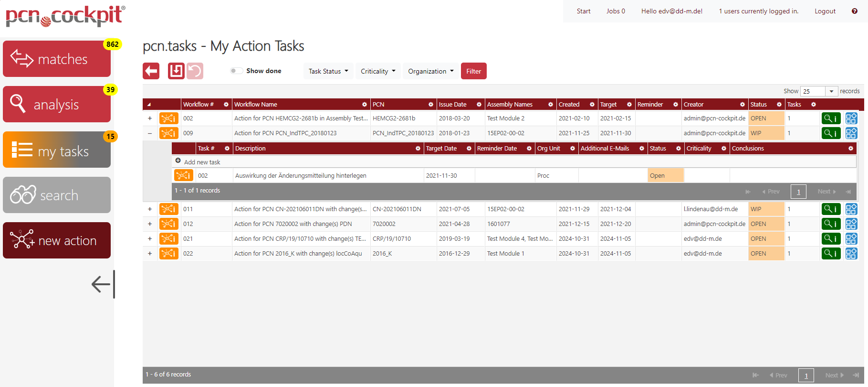Click the help question mark icon
The image size is (868, 387).
[x=854, y=11]
